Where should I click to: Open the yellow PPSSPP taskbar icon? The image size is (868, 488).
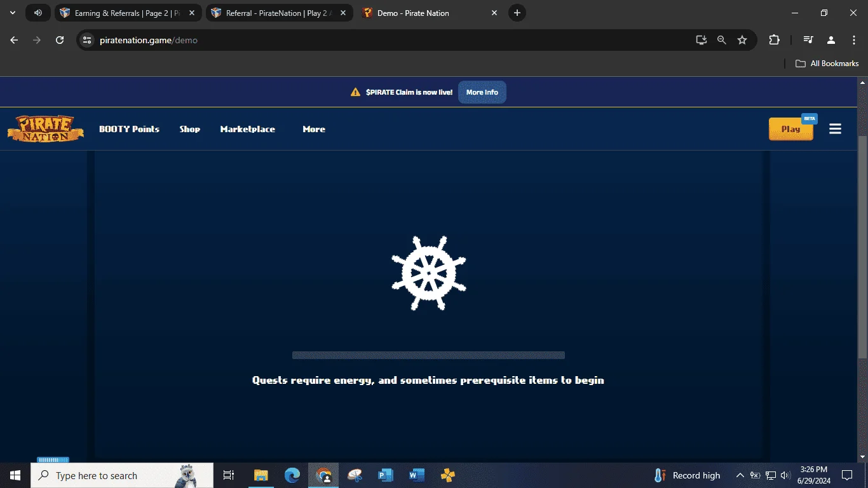(448, 475)
